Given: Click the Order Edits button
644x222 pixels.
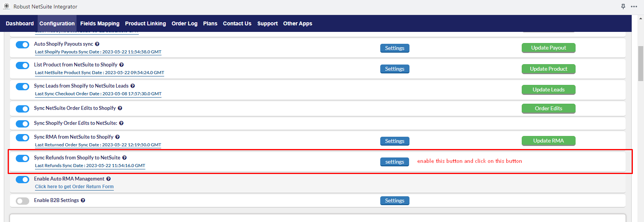Looking at the screenshot, I should click(x=548, y=108).
